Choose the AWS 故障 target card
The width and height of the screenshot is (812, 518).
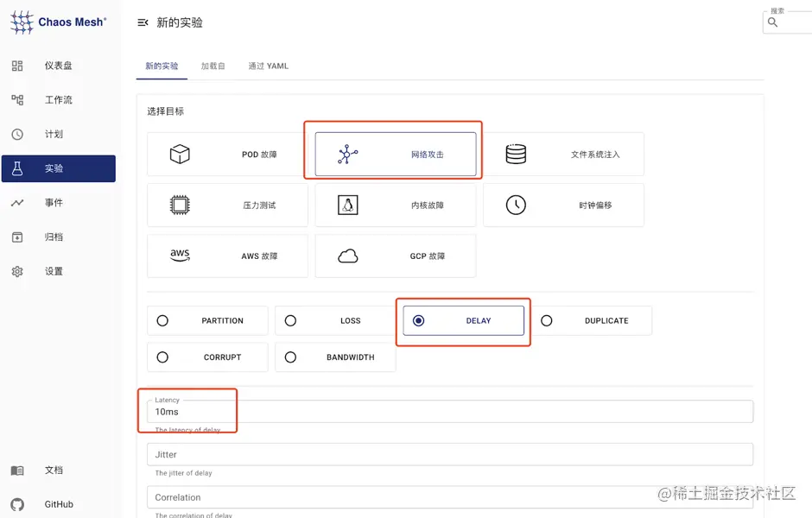(227, 256)
